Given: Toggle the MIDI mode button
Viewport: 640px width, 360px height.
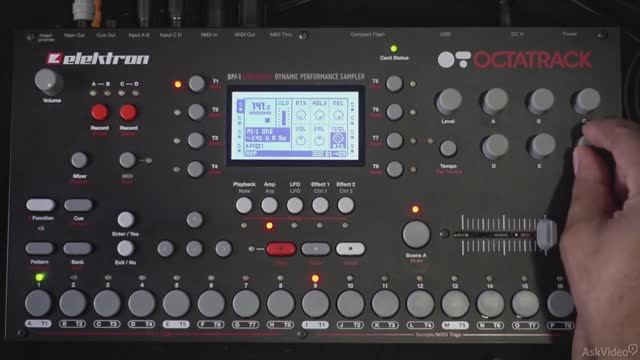Looking at the screenshot, I should click(127, 160).
